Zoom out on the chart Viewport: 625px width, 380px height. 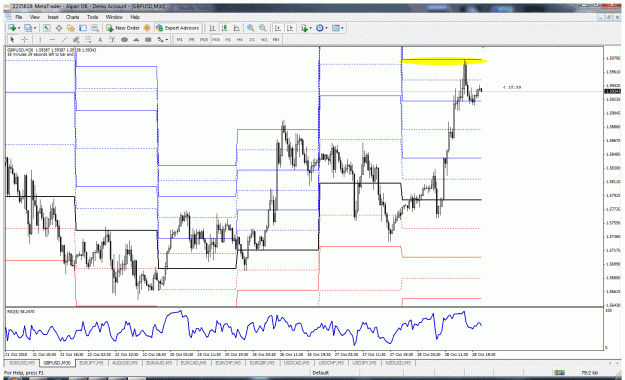coord(263,28)
